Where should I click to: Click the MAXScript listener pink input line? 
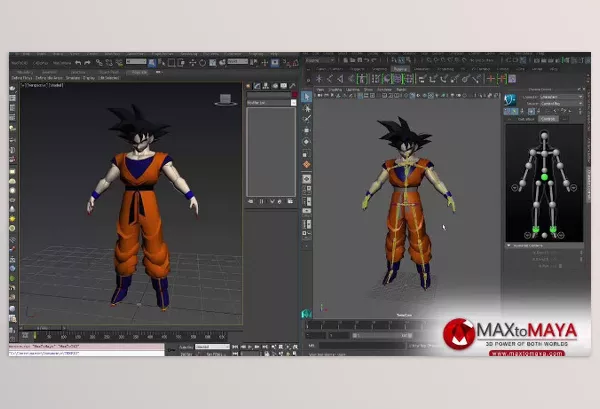coord(87,346)
